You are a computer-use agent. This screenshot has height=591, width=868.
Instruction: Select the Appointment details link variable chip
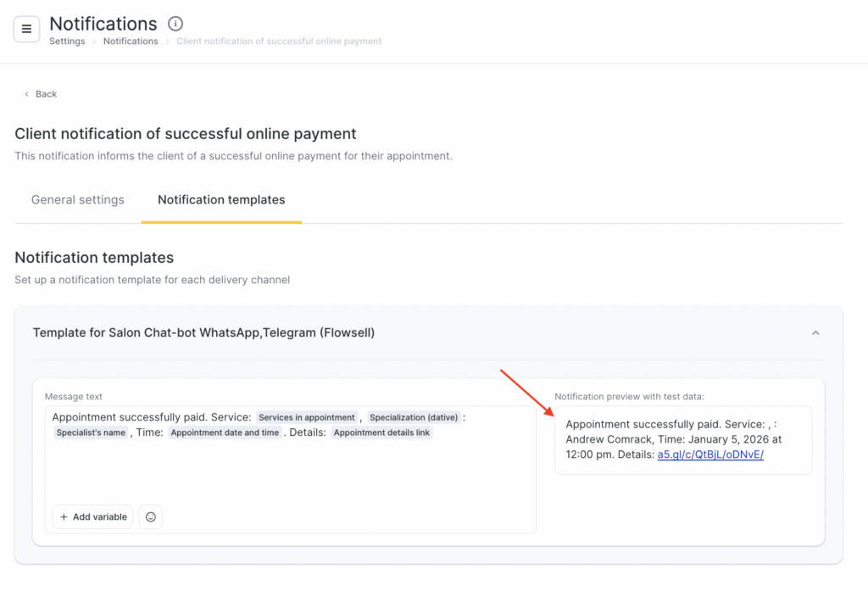tap(382, 432)
